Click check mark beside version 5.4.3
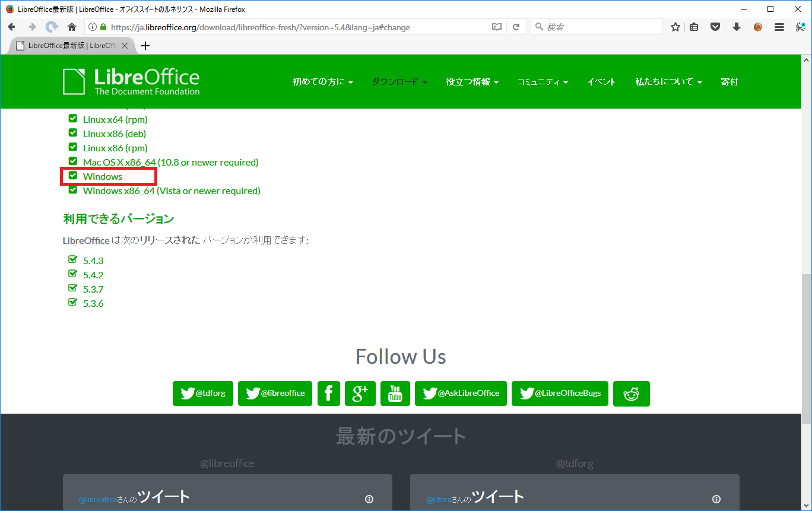 tap(73, 259)
